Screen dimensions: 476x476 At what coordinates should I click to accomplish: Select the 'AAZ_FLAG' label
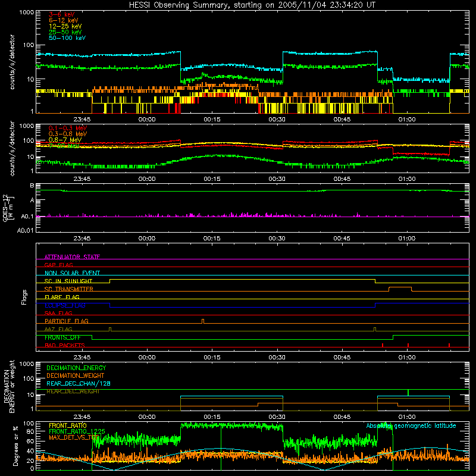click(x=58, y=329)
